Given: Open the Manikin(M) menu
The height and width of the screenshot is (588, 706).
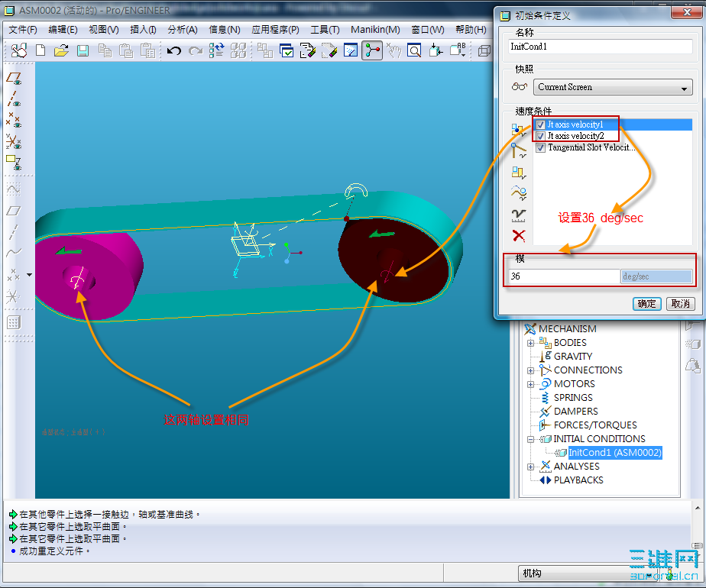Looking at the screenshot, I should (x=375, y=30).
